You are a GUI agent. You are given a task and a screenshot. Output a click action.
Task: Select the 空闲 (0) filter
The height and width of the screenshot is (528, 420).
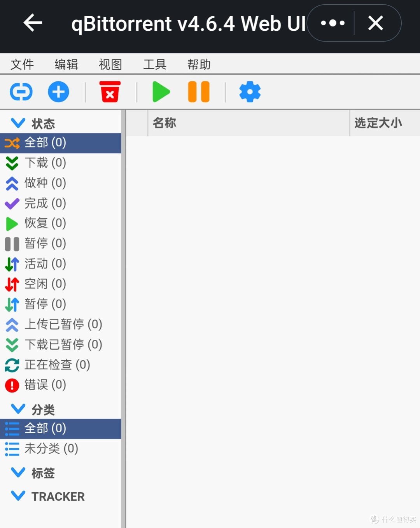coord(61,284)
